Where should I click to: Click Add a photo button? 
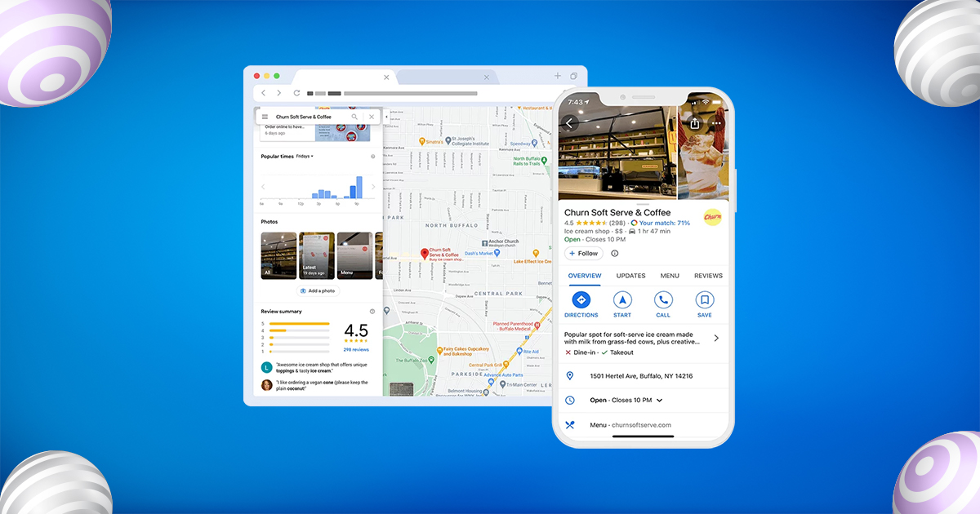point(318,290)
